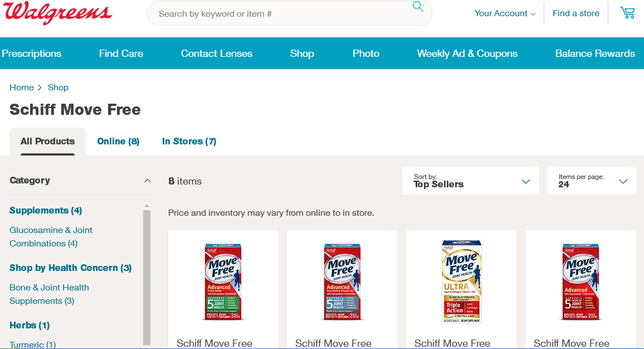Open Weekly Ad & Coupons menu
The width and height of the screenshot is (644, 349).
pyautogui.click(x=467, y=54)
